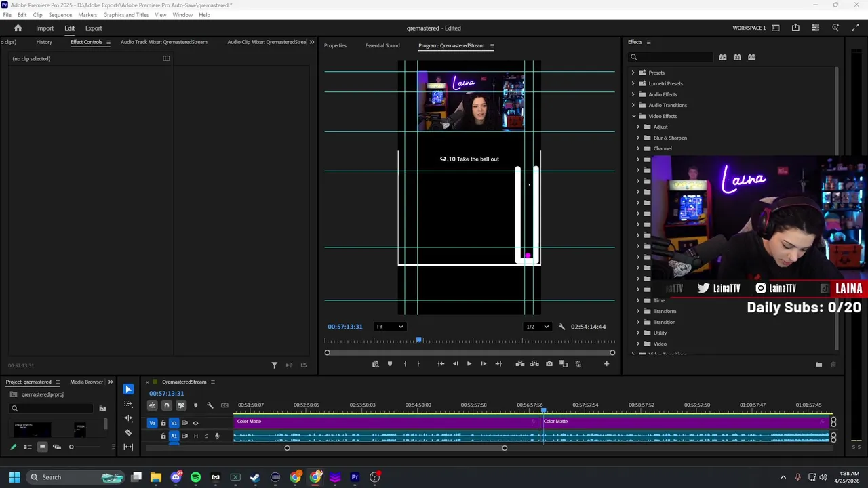Click YUV Effects filter icon in Effects
Image resolution: width=868 pixels, height=488 pixels.
pos(751,57)
